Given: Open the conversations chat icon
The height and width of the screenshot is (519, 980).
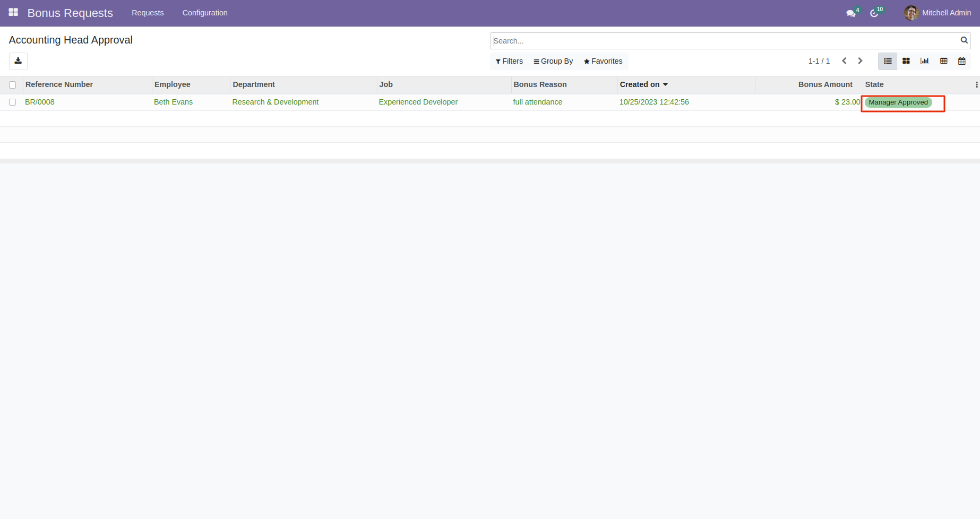Looking at the screenshot, I should point(851,13).
